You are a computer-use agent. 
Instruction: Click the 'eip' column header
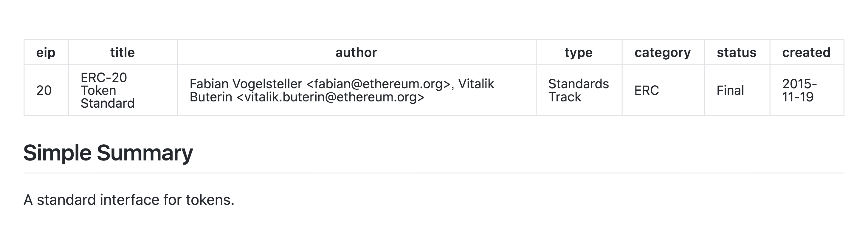click(46, 52)
